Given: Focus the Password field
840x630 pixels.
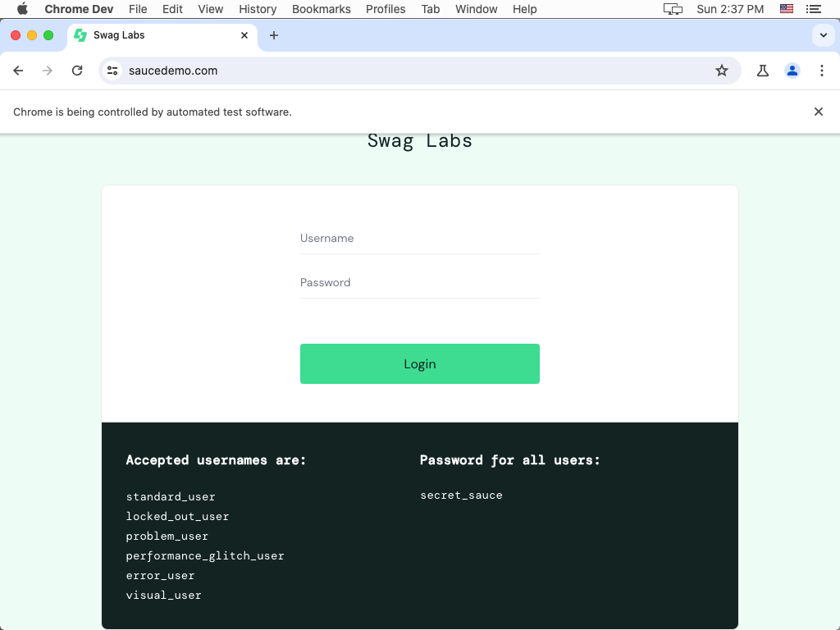Looking at the screenshot, I should [x=419, y=283].
